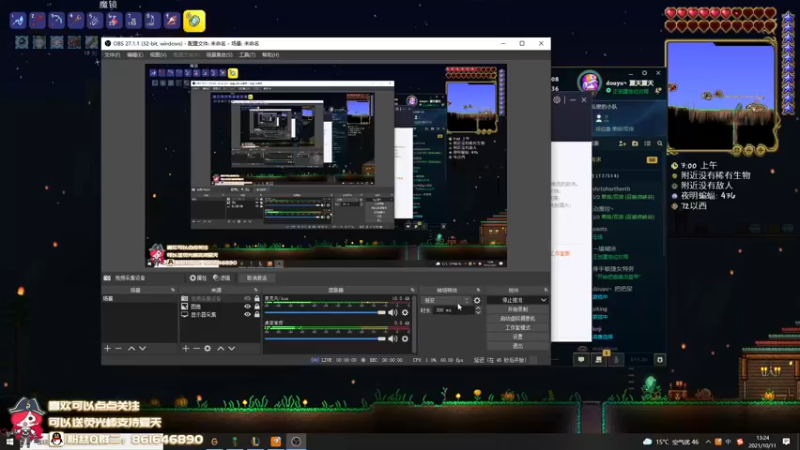
Task: Move the selected source down
Action: tap(232, 348)
